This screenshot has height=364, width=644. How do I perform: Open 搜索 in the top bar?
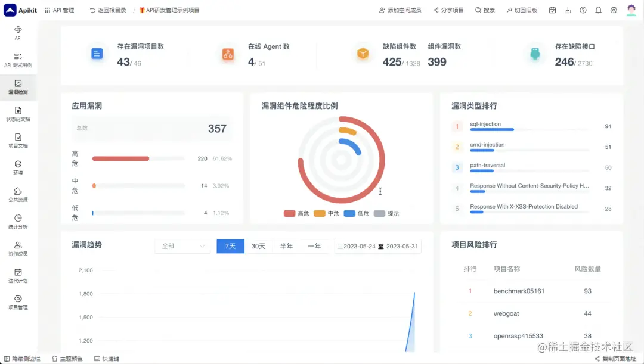click(x=485, y=10)
